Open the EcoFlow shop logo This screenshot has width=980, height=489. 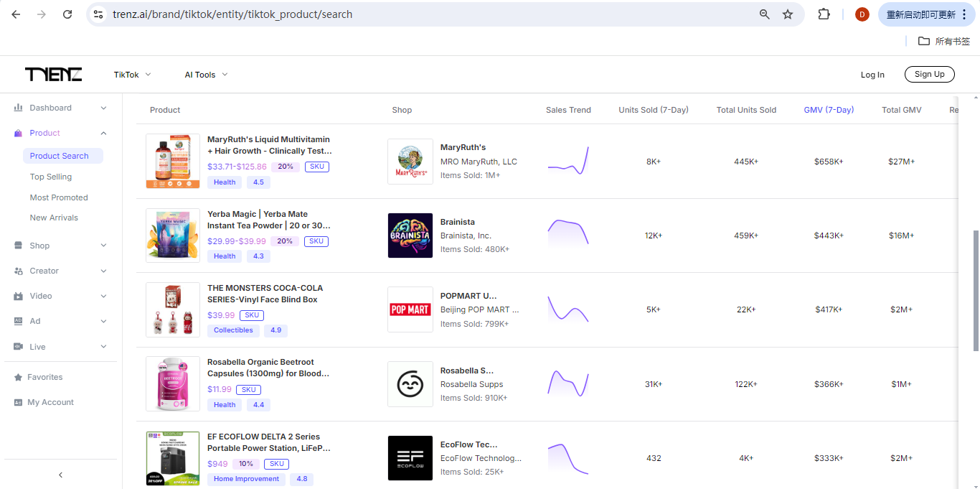(410, 458)
